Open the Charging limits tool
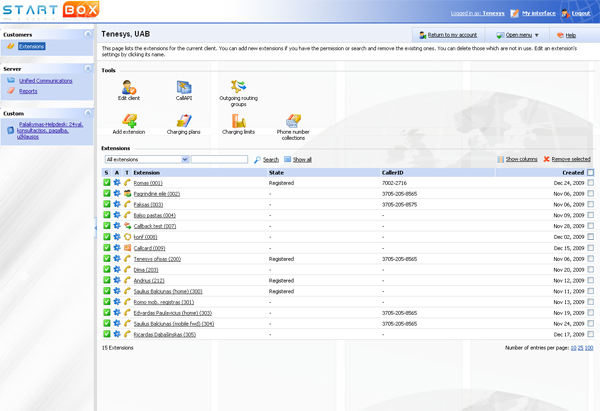The image size is (600, 411). point(238,124)
